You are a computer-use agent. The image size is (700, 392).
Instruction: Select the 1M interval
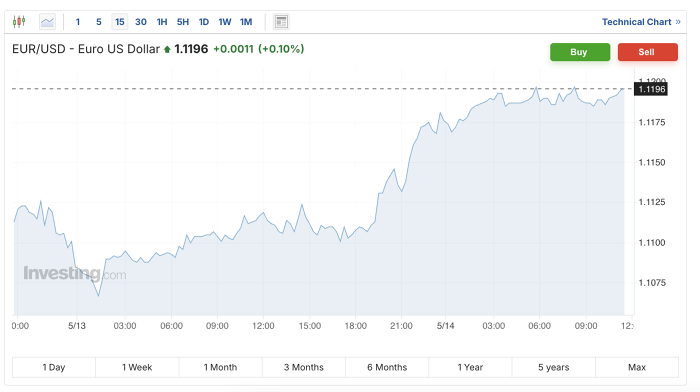point(246,22)
